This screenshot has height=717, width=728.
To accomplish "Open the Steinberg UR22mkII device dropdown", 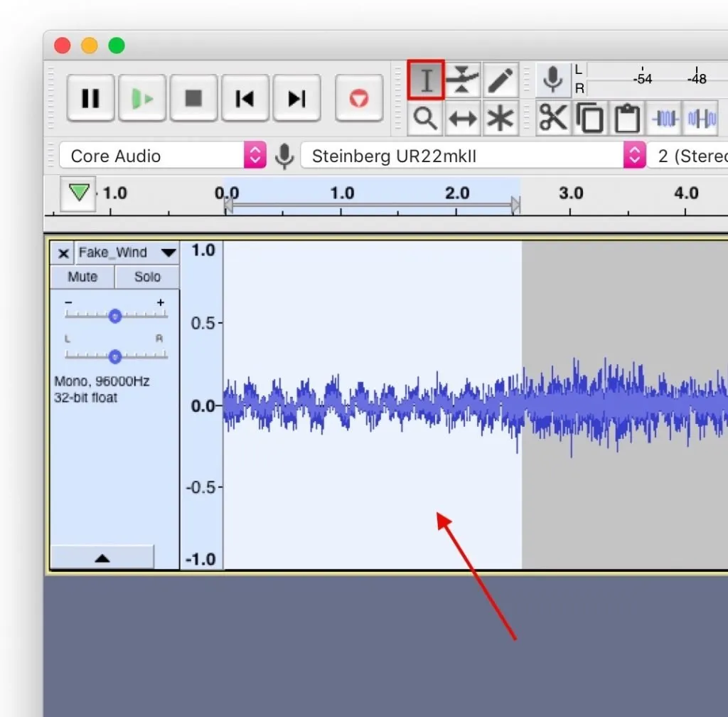I will tap(635, 156).
